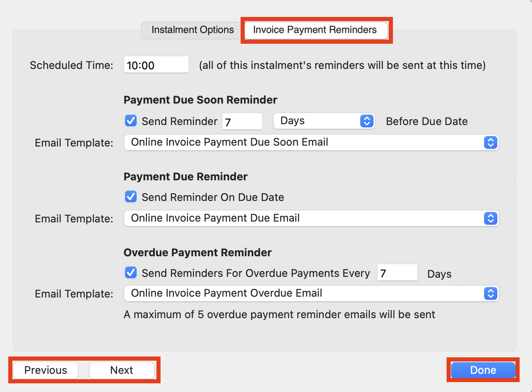Image resolution: width=532 pixels, height=392 pixels.
Task: Click the Overdue Payment Reminder section heading
Action: pos(197,252)
